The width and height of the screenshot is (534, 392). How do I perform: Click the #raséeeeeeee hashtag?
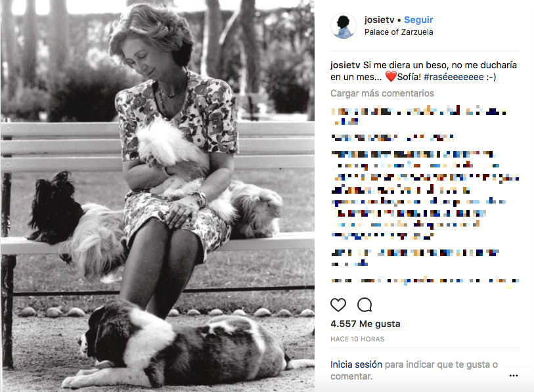click(x=454, y=77)
